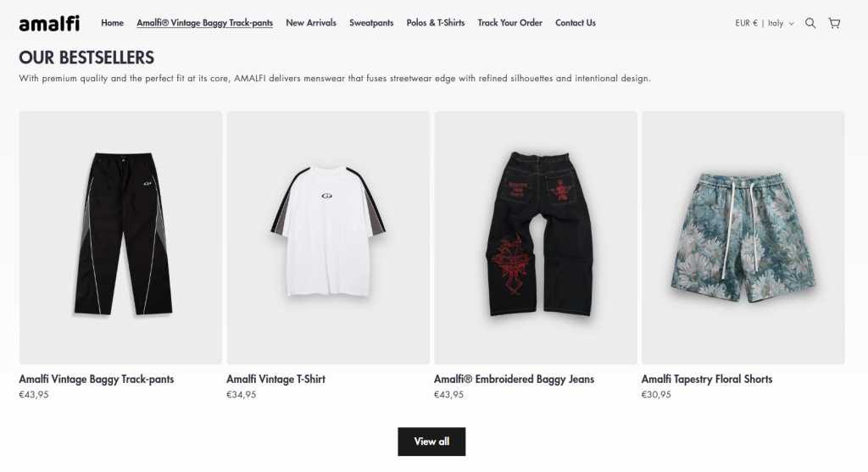
Task: Open the shopping cart icon
Action: tap(834, 23)
